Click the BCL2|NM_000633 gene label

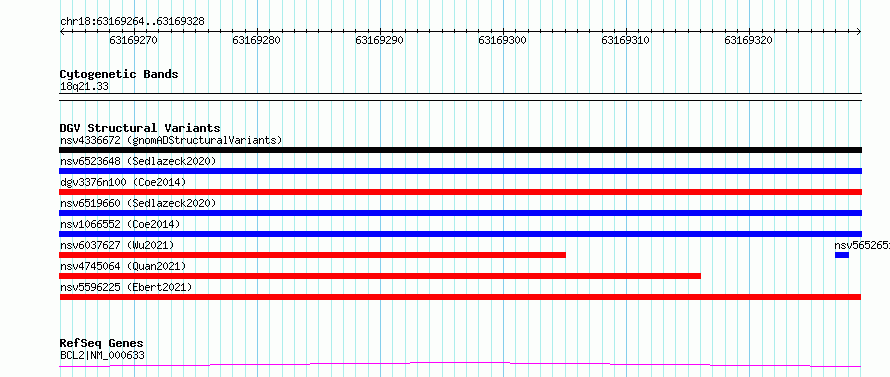(102, 355)
